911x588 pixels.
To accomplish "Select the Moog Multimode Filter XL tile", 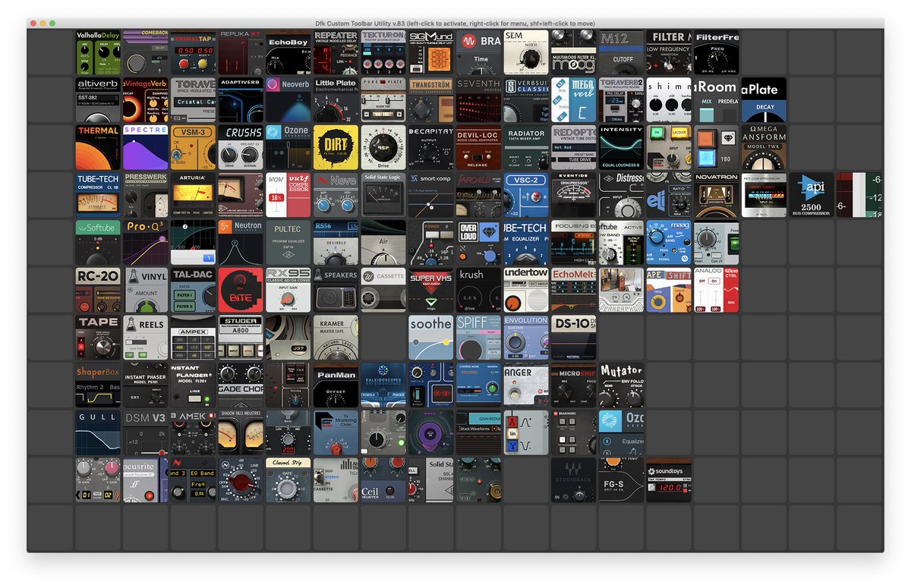I will click(x=574, y=52).
